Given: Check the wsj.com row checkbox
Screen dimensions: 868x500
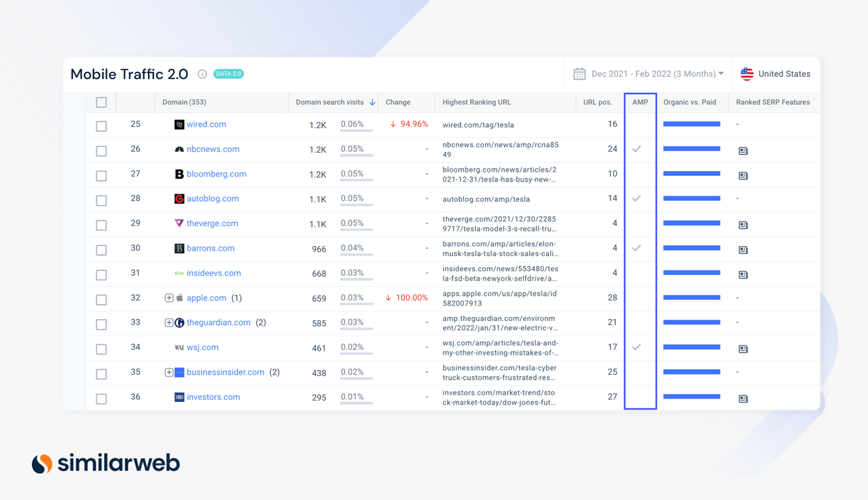Looking at the screenshot, I should point(102,349).
